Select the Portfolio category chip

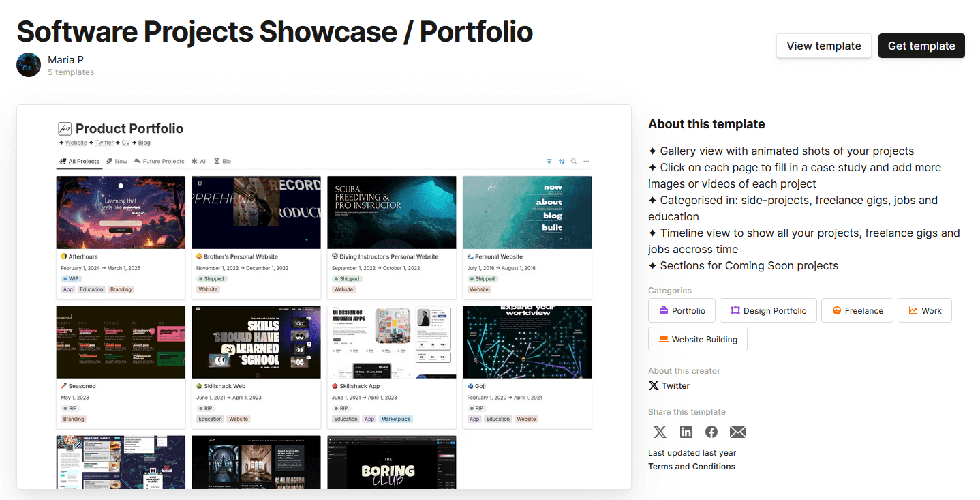pyautogui.click(x=682, y=310)
